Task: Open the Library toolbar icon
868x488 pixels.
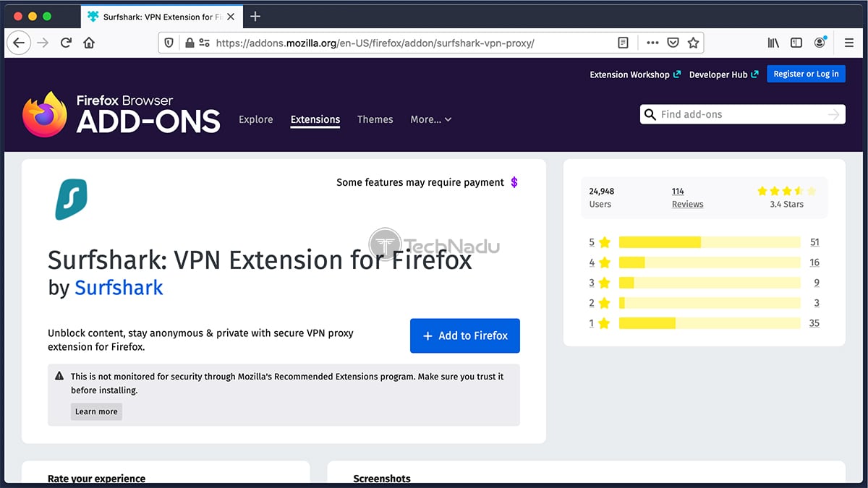Action: tap(773, 43)
